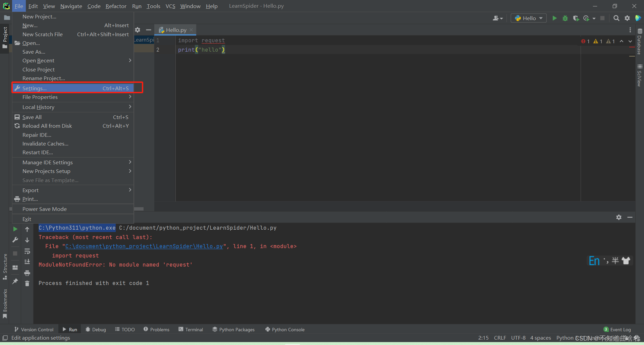
Task: Pin the Run tab
Action: click(x=15, y=281)
